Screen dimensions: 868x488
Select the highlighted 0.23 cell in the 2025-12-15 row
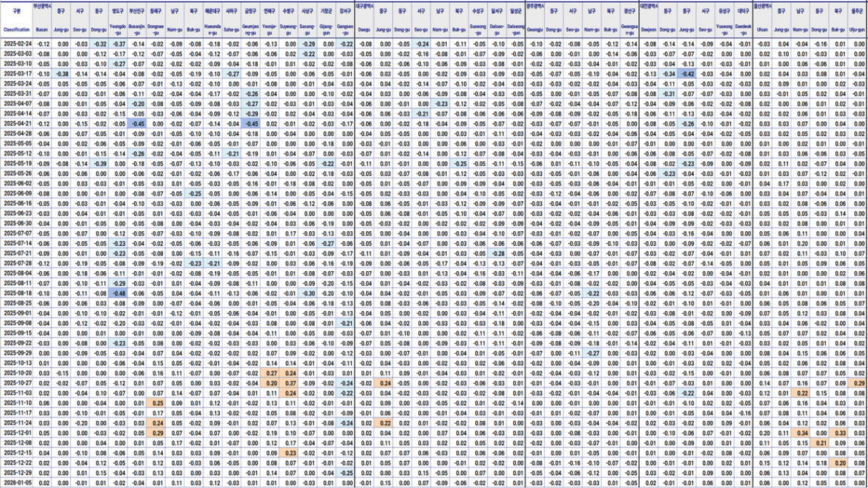click(x=289, y=452)
